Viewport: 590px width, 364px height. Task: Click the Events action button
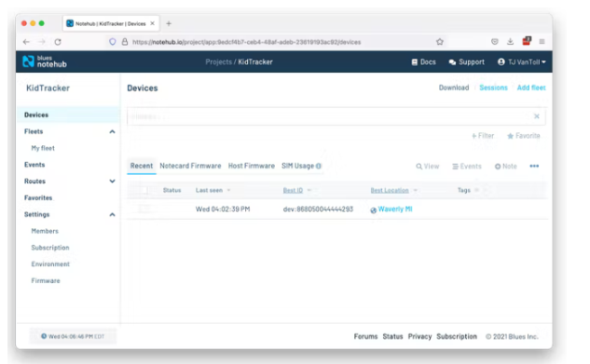(x=467, y=166)
